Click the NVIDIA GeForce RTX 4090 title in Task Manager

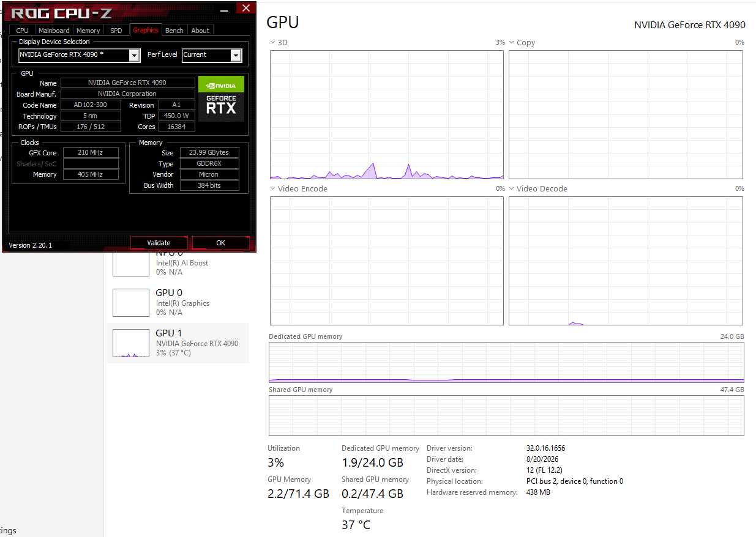point(690,25)
